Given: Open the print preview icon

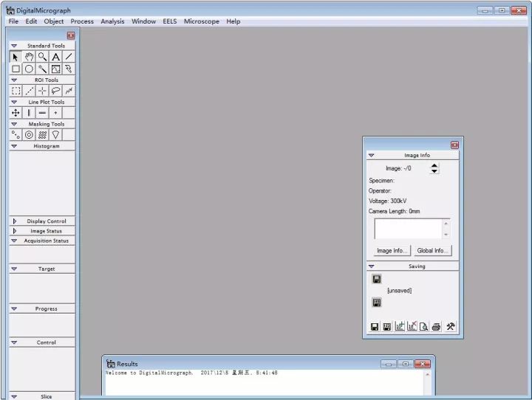Looking at the screenshot, I should [x=424, y=326].
